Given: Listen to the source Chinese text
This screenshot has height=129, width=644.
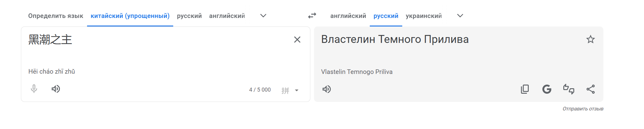Looking at the screenshot, I should (x=56, y=89).
